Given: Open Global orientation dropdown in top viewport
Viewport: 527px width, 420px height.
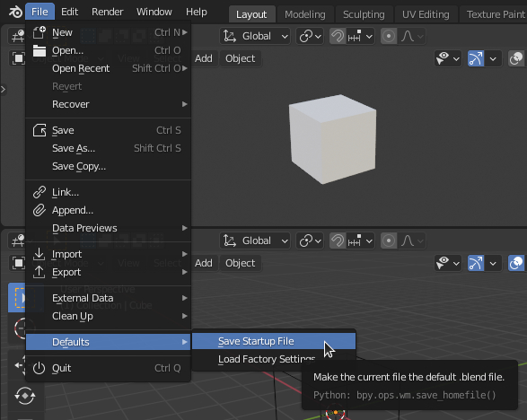Looking at the screenshot, I should 256,36.
